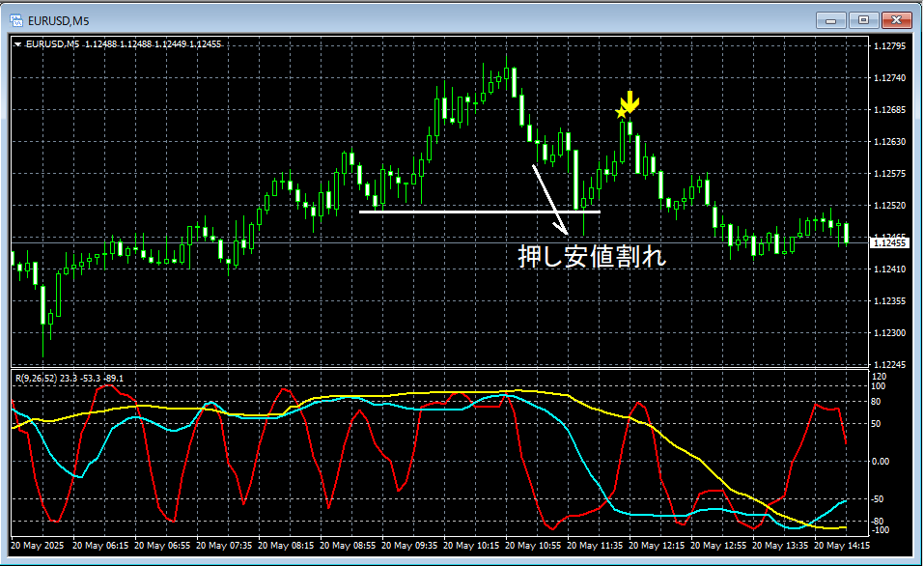Viewport: 924px width, 566px height.
Task: Select the -50 level on the indicator scale
Action: pyautogui.click(x=878, y=498)
